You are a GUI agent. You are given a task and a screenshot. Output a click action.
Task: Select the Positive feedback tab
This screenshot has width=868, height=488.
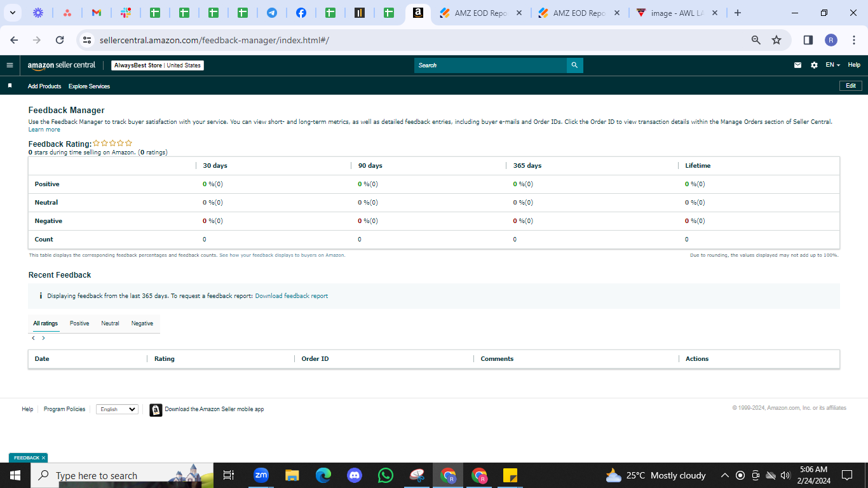click(79, 323)
